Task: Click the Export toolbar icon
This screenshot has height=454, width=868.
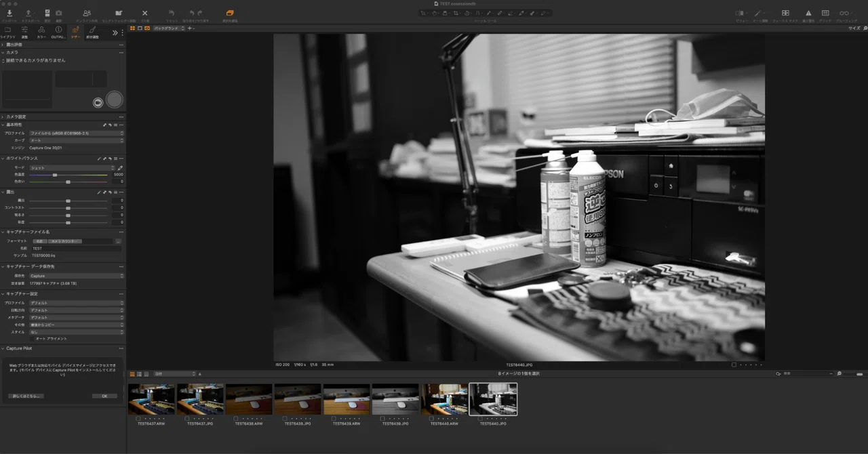Action: click(28, 13)
